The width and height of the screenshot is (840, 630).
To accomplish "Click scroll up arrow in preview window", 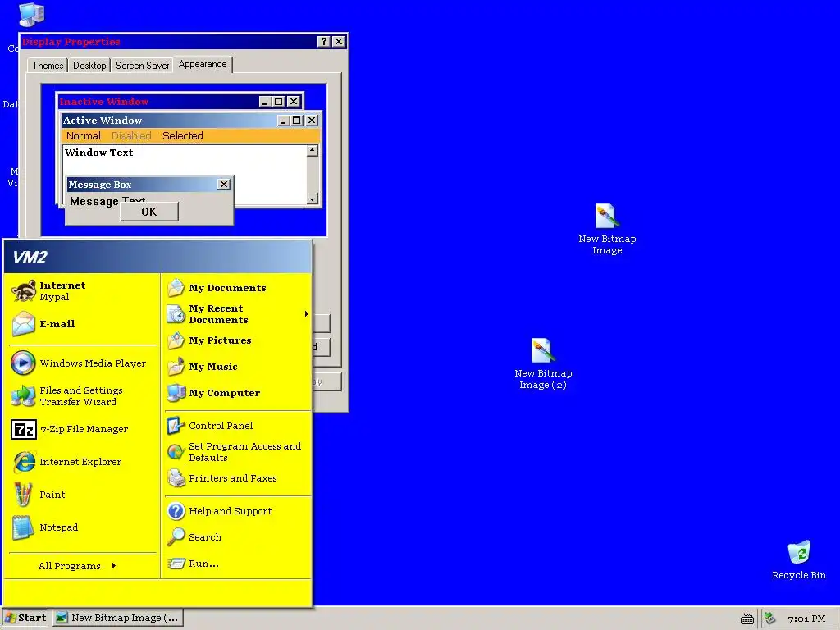I will click(x=313, y=151).
